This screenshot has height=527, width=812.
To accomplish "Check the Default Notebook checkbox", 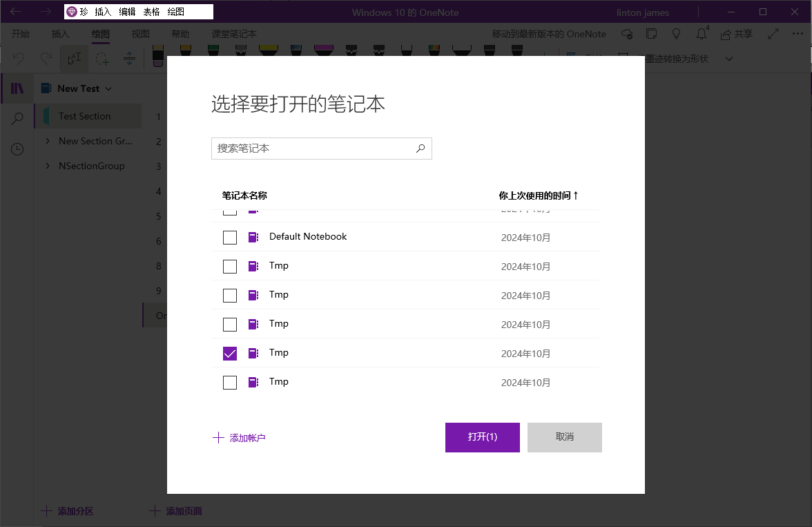I will (x=230, y=238).
